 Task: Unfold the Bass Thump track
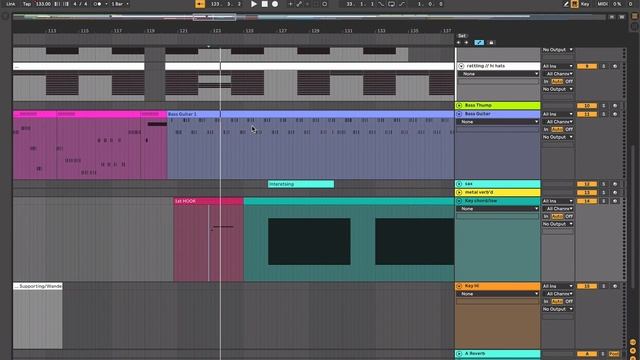coord(460,106)
